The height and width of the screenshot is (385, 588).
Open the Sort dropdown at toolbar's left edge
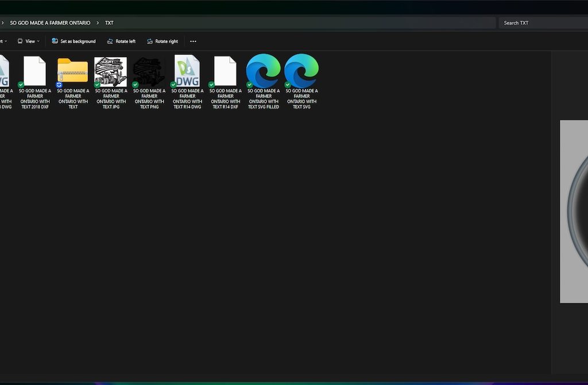(x=3, y=41)
